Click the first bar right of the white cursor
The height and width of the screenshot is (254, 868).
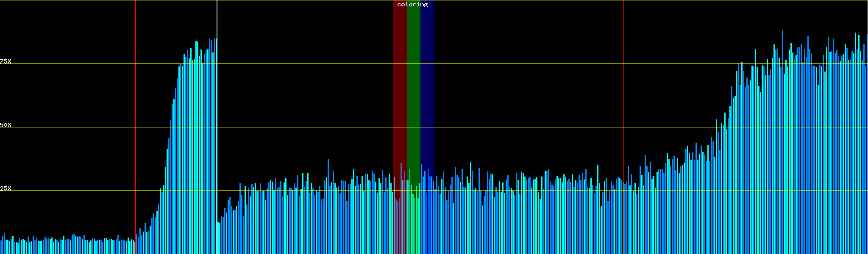[x=218, y=238]
